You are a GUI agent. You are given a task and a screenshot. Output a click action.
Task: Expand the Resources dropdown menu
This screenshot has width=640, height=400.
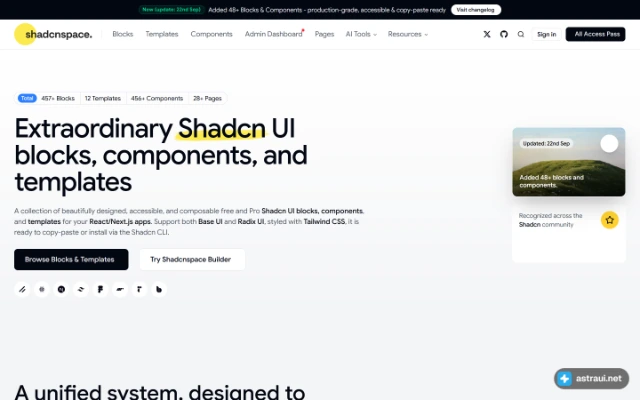click(x=407, y=34)
